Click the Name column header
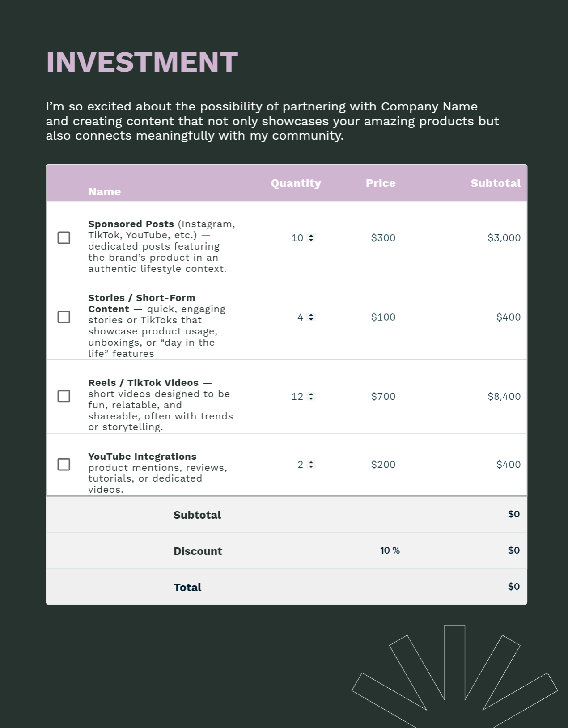The image size is (568, 728). [x=104, y=192]
